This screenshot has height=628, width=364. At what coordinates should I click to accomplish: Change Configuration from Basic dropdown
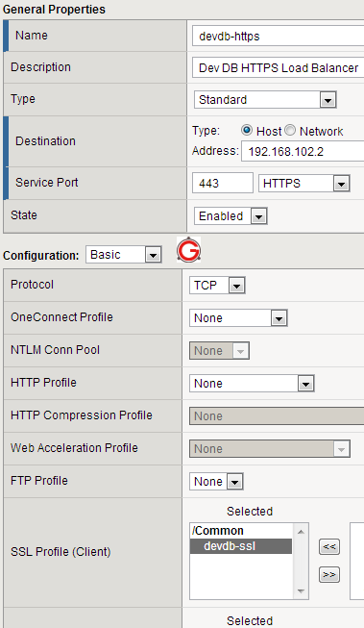coord(124,255)
